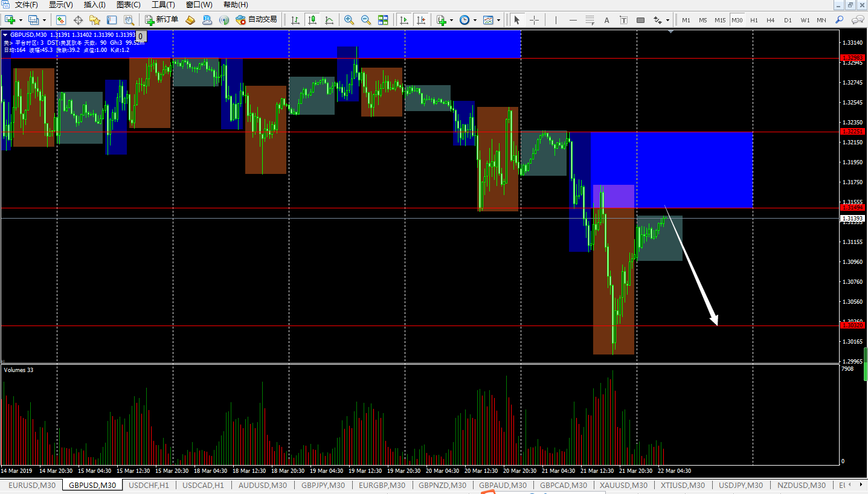Draw a horizontal line

573,20
